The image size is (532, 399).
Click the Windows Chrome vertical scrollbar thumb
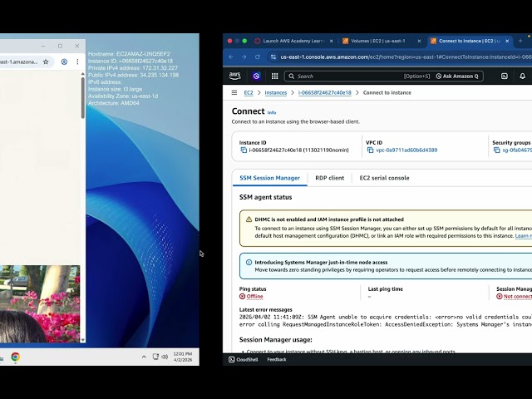[x=83, y=98]
